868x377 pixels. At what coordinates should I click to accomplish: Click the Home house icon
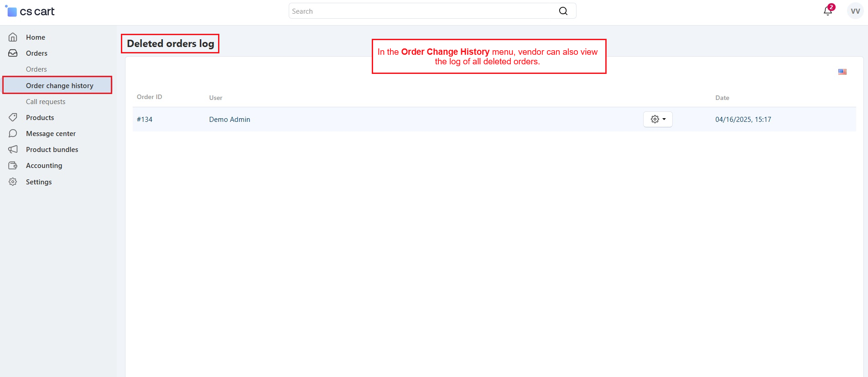click(x=13, y=37)
